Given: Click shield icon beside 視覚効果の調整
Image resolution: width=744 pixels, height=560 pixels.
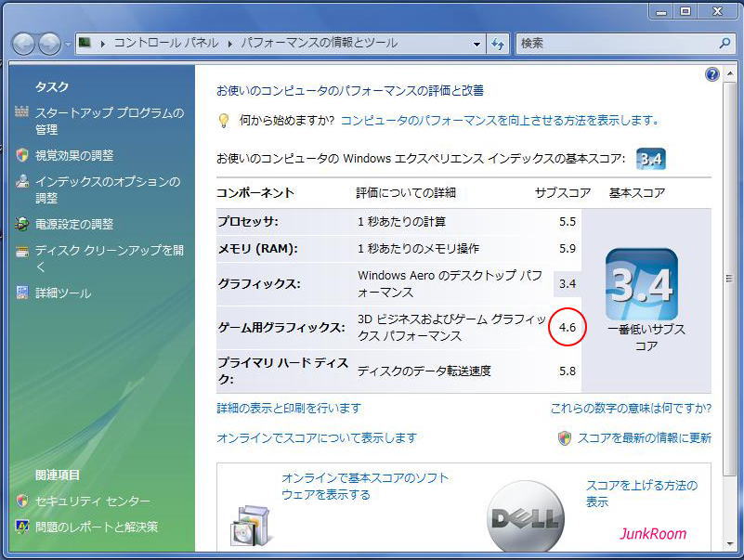Looking at the screenshot, I should 21,155.
